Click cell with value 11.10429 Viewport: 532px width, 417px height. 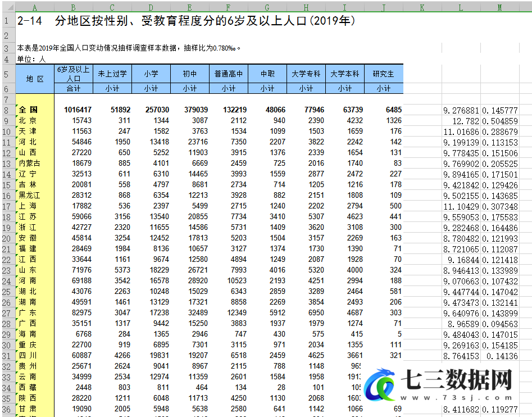[461, 207]
